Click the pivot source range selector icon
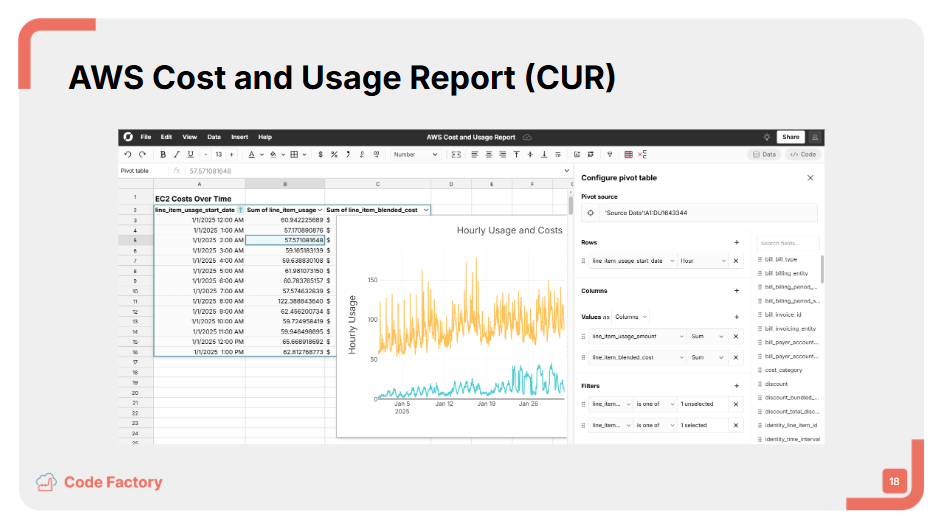The height and width of the screenshot is (527, 941). 591,213
